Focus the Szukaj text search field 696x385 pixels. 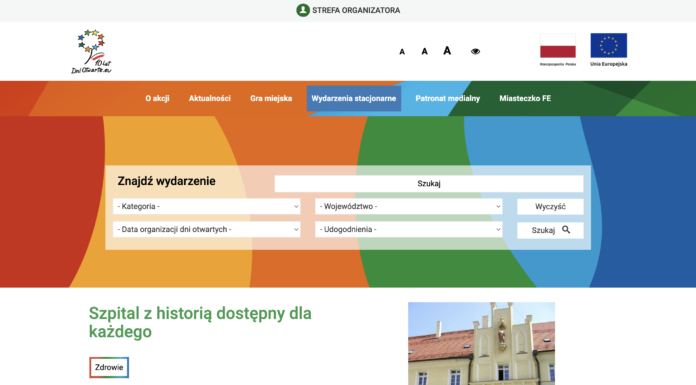point(429,183)
